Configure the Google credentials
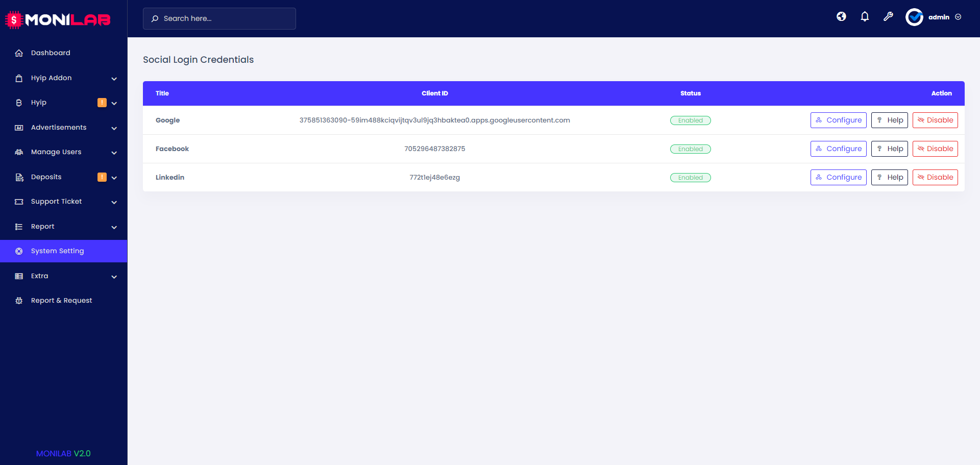Screen dimensions: 980x465 coord(838,120)
